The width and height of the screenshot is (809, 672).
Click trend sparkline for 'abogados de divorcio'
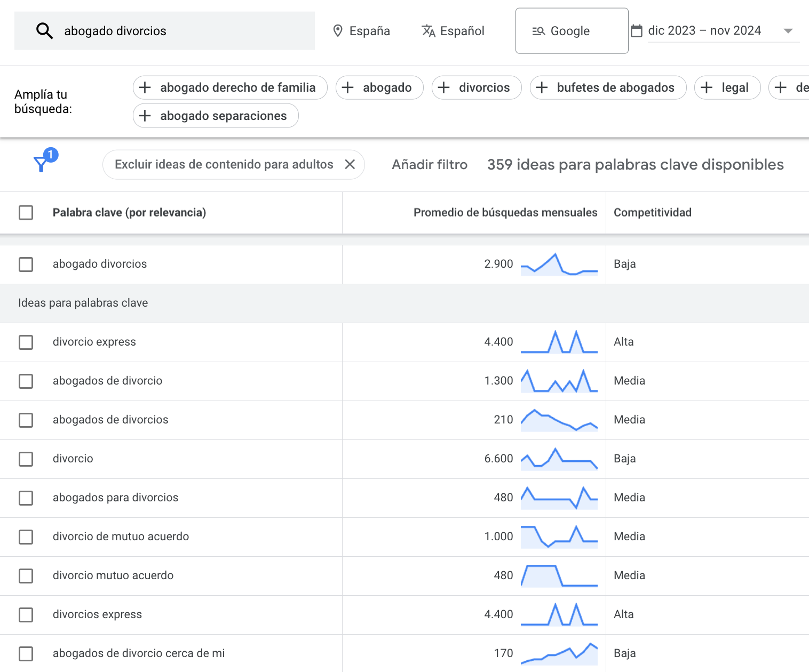pyautogui.click(x=559, y=381)
